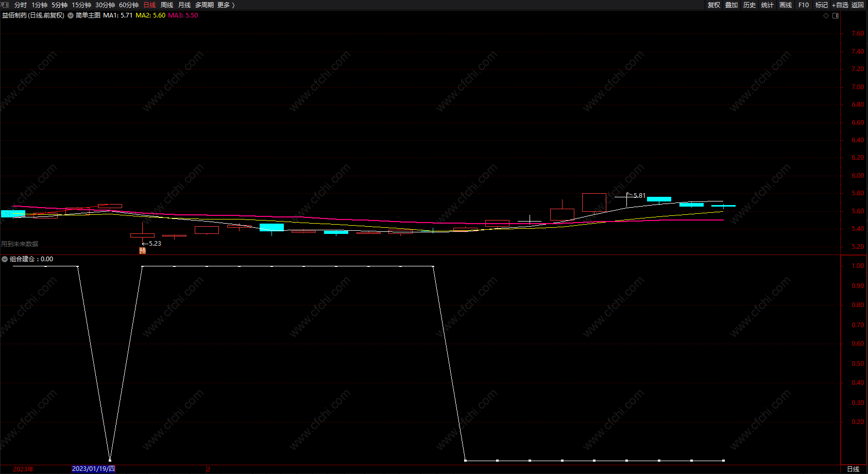Screen dimensions: 868x474
Task: Open the 多周期 multi-period view
Action: pyautogui.click(x=205, y=5)
